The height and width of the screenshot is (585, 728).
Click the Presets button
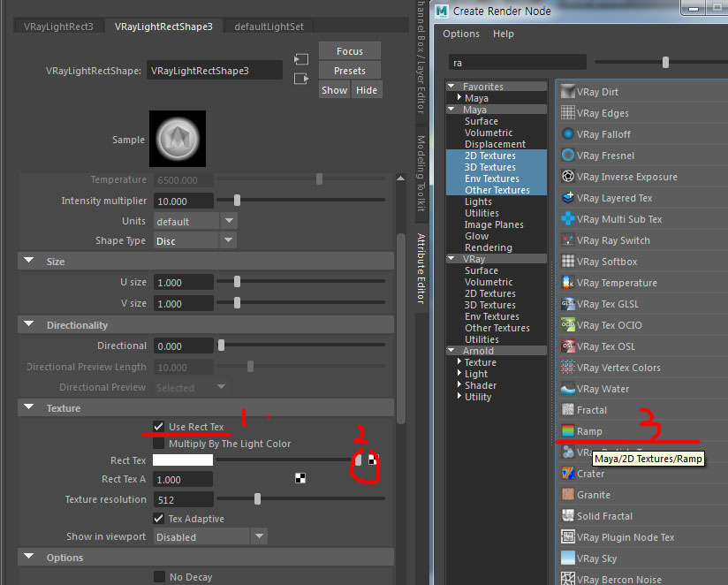pyautogui.click(x=350, y=70)
